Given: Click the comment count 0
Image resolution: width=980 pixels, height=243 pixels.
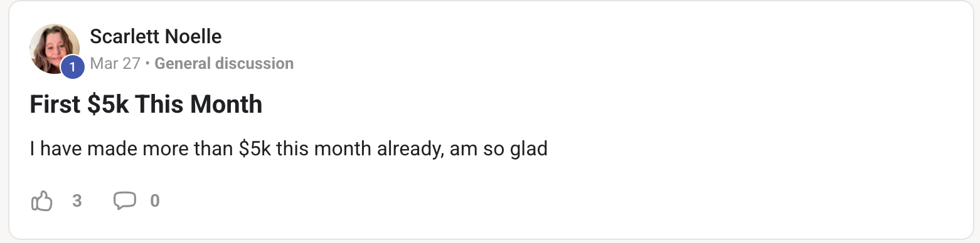Looking at the screenshot, I should [155, 201].
